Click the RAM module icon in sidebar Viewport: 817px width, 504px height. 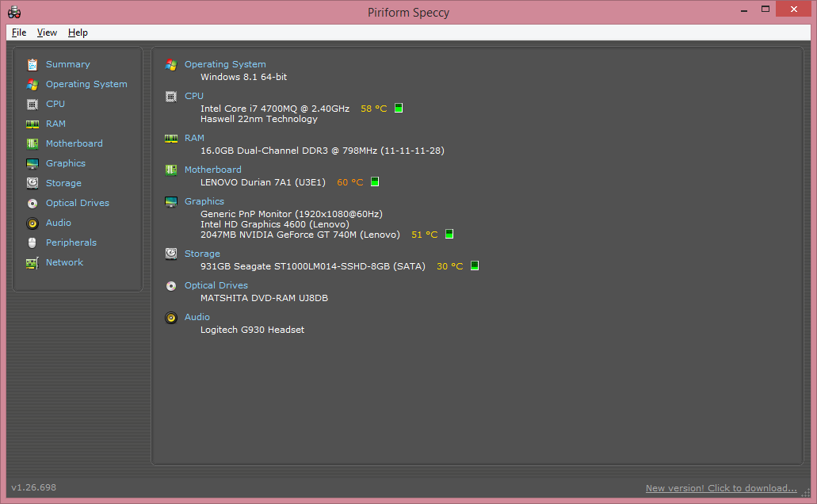[x=32, y=124]
